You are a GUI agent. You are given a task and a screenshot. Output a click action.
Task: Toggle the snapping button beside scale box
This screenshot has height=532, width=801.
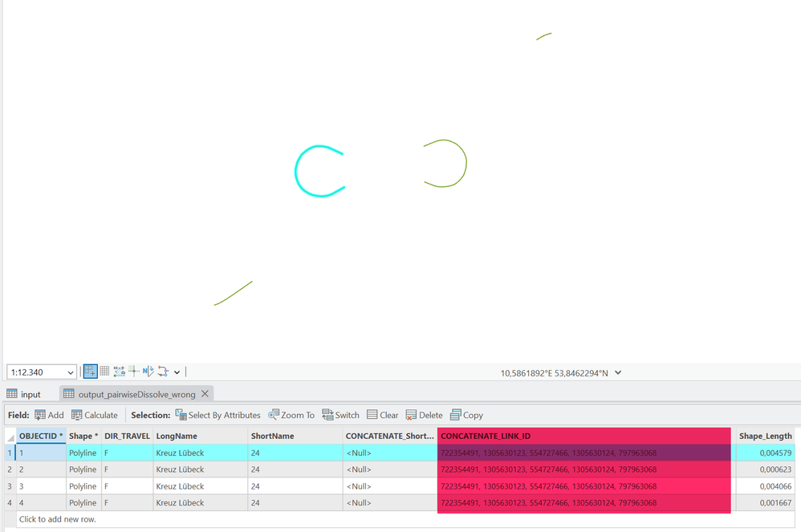(x=91, y=372)
